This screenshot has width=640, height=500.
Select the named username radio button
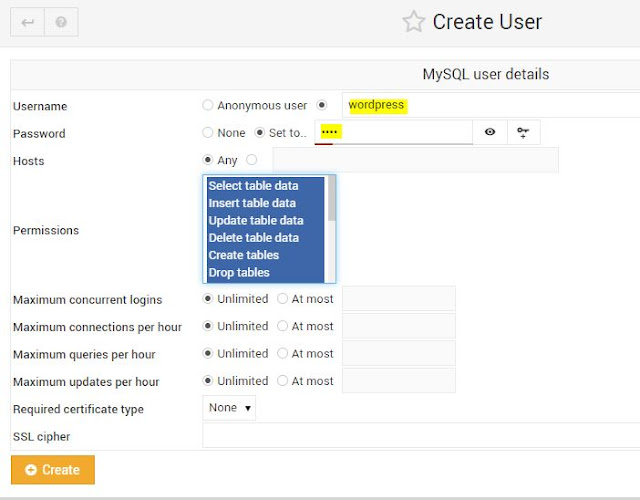coord(322,105)
